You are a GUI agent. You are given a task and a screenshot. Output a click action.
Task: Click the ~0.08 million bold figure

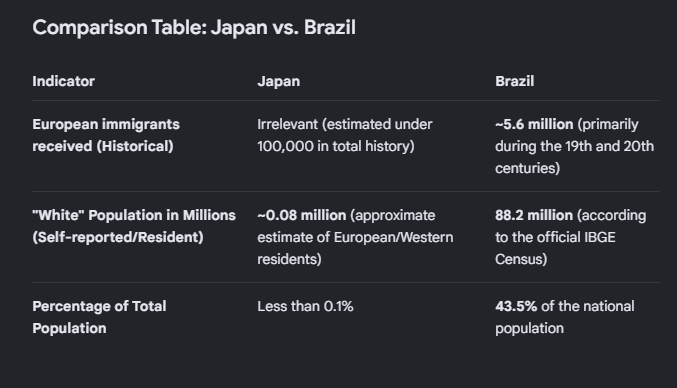302,215
